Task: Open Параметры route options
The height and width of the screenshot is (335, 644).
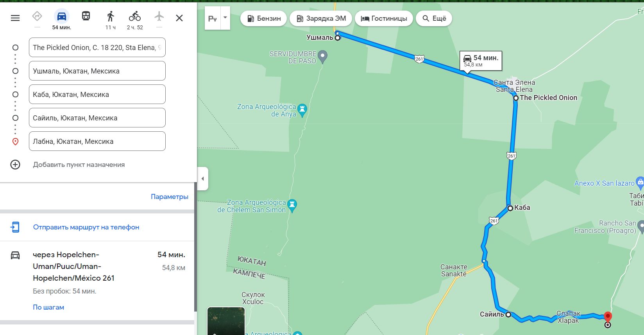Action: [170, 197]
